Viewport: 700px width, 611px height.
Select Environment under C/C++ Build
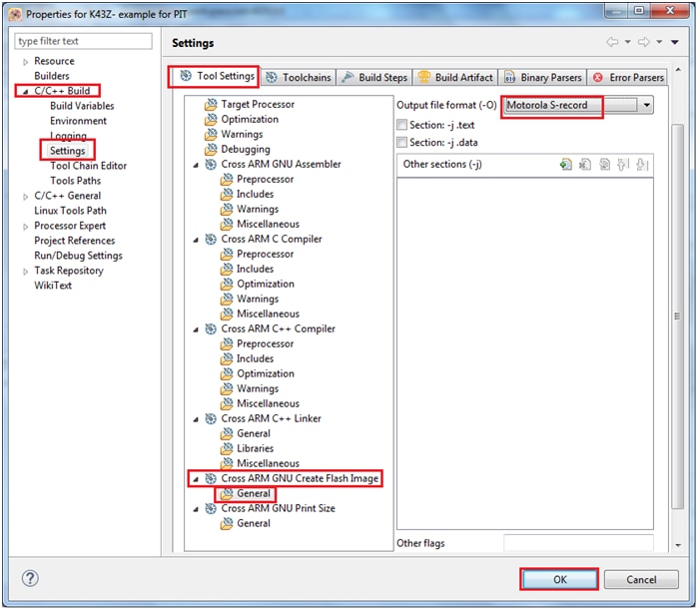click(79, 121)
